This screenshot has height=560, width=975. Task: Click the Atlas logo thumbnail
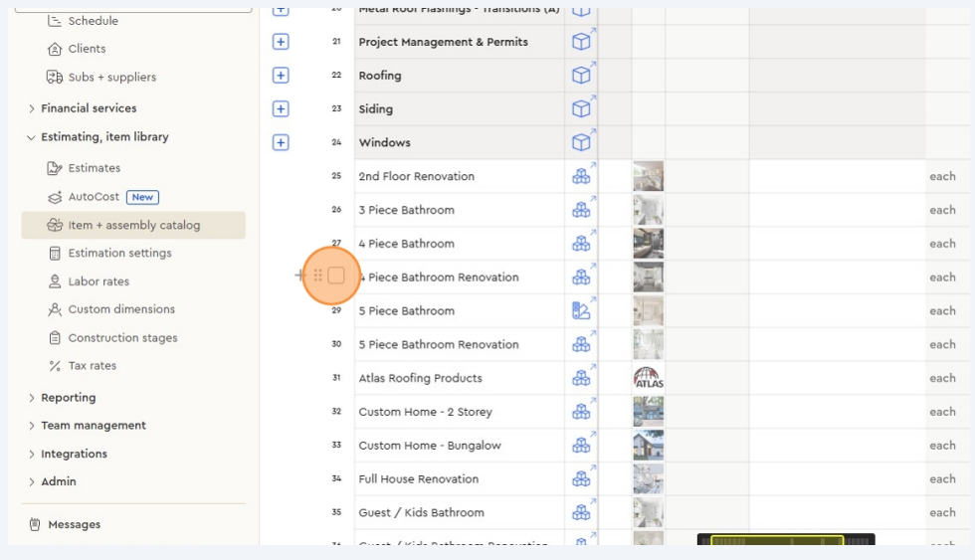pyautogui.click(x=648, y=378)
